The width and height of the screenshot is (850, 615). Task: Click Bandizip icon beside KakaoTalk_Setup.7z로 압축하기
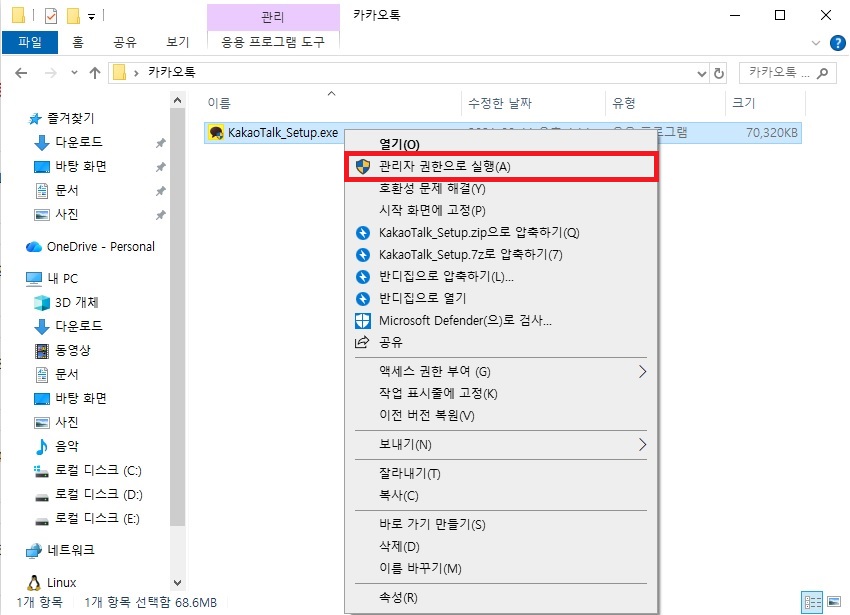(x=363, y=255)
